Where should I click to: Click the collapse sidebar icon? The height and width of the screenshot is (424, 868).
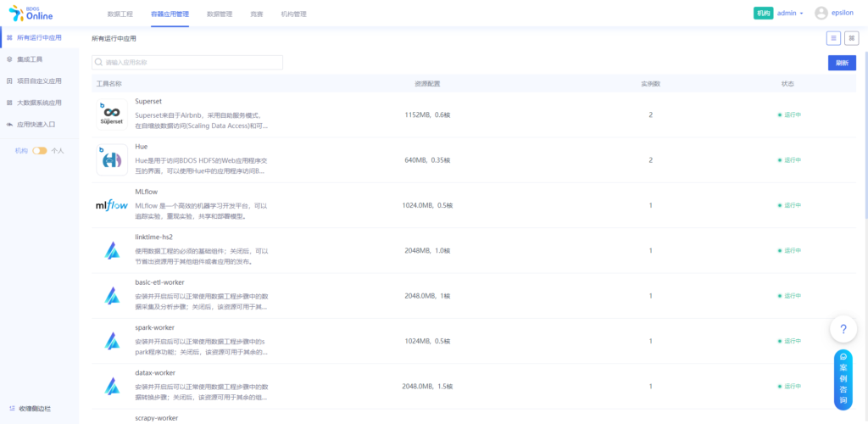12,409
